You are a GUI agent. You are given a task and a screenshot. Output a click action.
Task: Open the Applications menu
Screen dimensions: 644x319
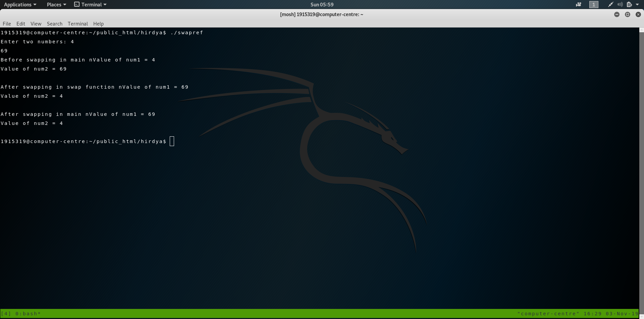[x=20, y=4]
